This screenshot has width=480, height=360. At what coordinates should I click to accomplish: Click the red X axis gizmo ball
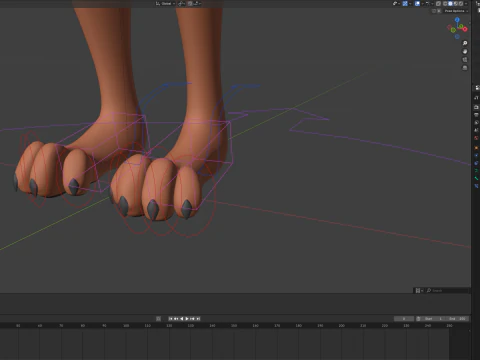pos(465,29)
